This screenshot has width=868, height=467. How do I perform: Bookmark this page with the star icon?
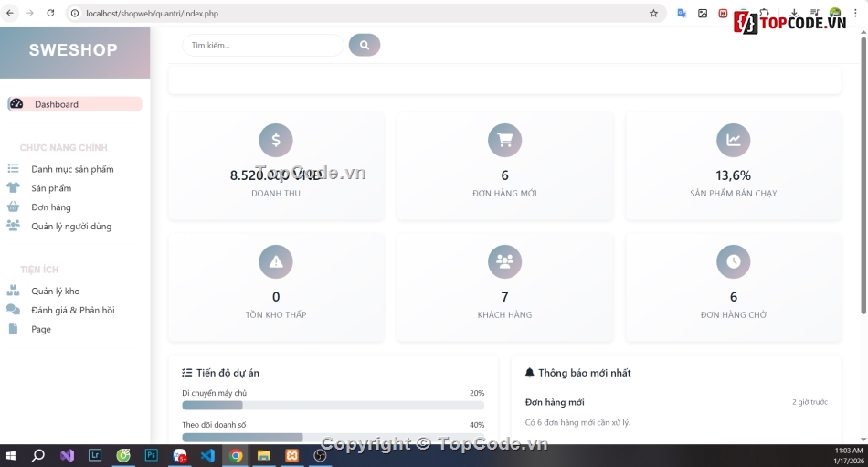click(x=653, y=14)
